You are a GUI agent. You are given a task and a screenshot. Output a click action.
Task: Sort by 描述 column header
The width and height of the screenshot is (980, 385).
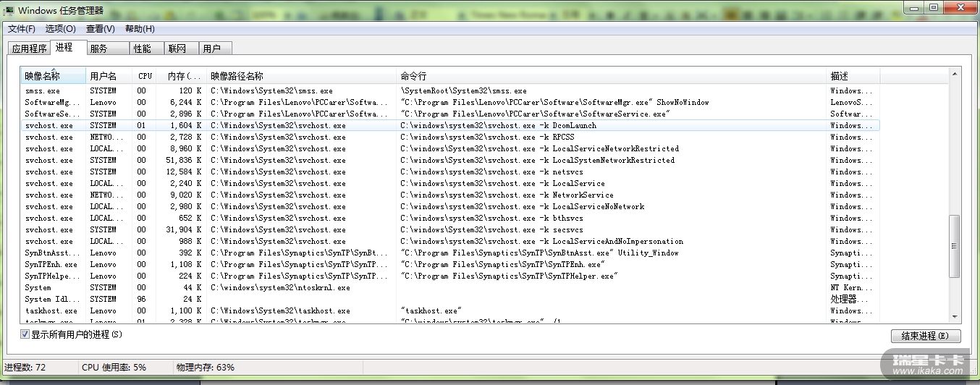pos(853,76)
